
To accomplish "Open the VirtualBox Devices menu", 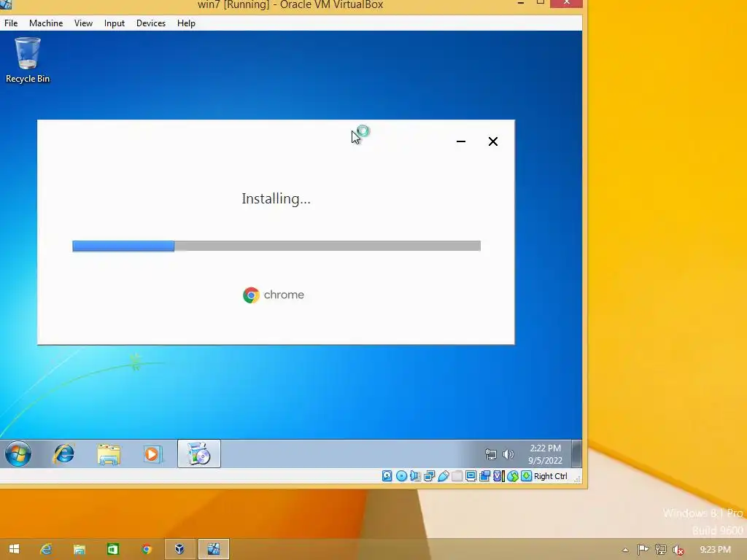I will click(x=151, y=23).
